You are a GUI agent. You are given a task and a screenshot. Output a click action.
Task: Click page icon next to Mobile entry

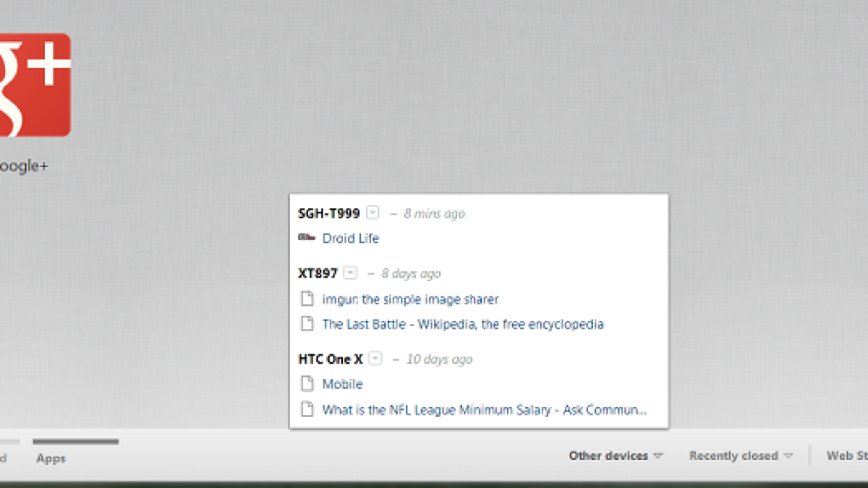pyautogui.click(x=307, y=384)
